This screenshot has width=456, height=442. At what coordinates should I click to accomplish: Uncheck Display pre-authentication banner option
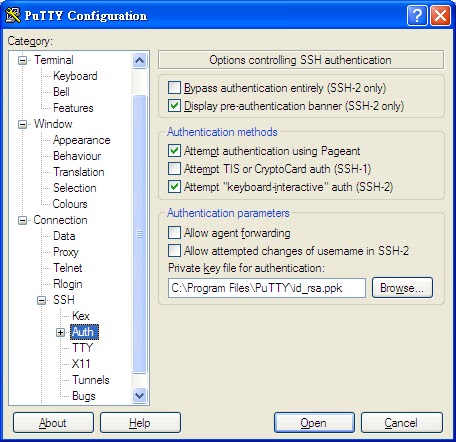[x=174, y=106]
